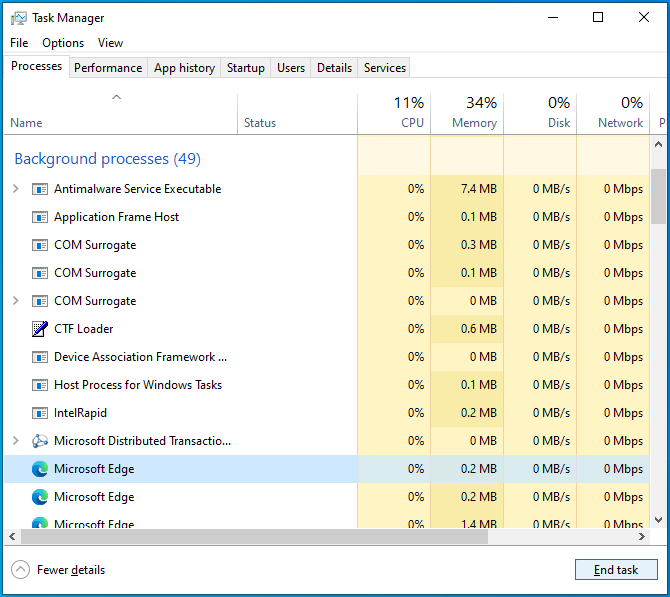Click the Device Association Framework icon
This screenshot has height=597, width=670.
coord(40,357)
